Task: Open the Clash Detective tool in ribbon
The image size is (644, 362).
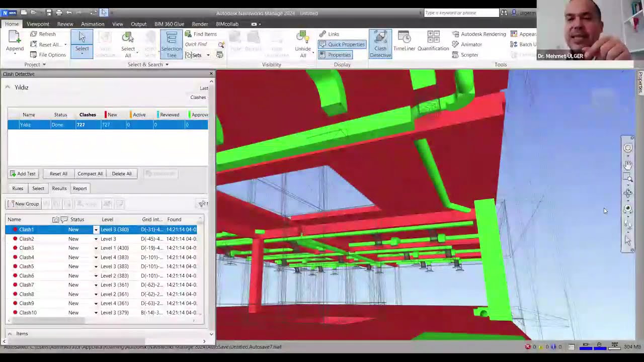Action: pos(380,44)
